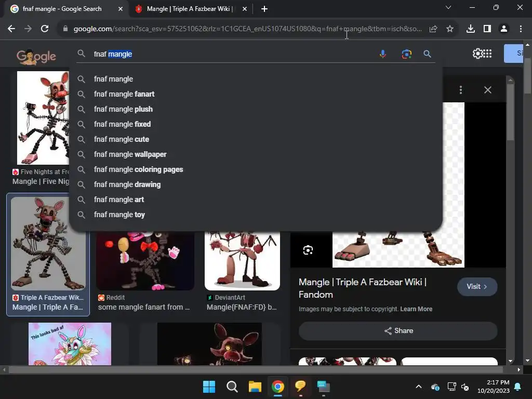
Task: Open Windows taskbar search
Action: [x=232, y=387]
